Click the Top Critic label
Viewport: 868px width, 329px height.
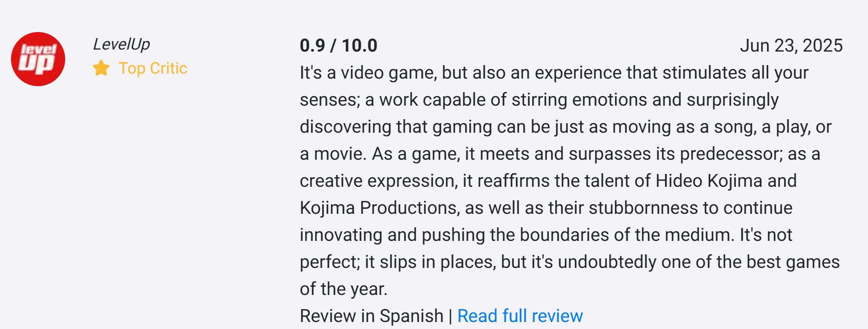point(153,68)
